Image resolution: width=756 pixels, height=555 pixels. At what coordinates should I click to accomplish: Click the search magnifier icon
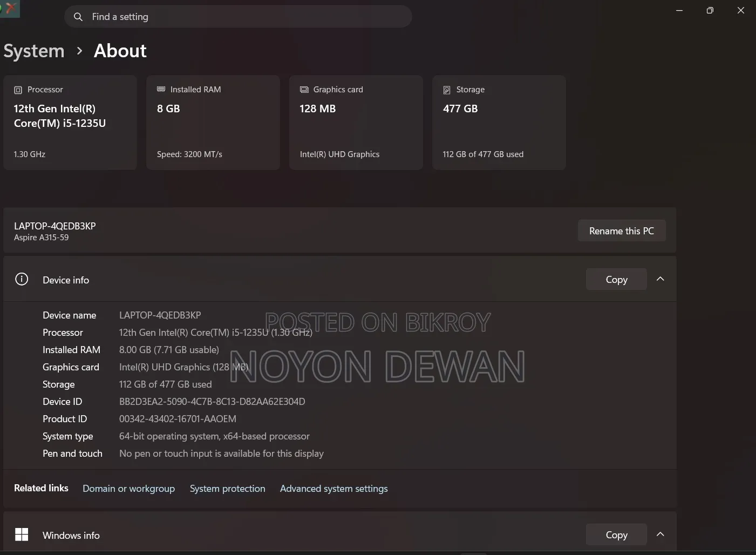78,17
